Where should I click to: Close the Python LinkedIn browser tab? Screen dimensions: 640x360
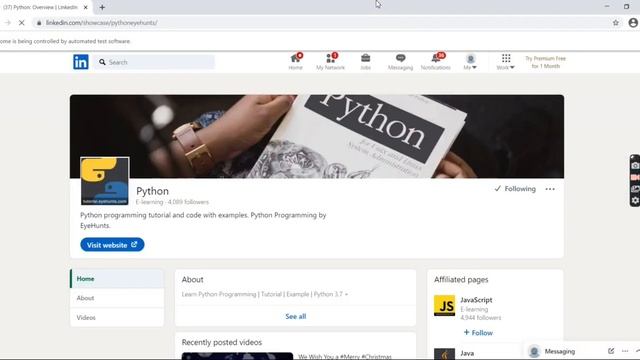(x=85, y=7)
